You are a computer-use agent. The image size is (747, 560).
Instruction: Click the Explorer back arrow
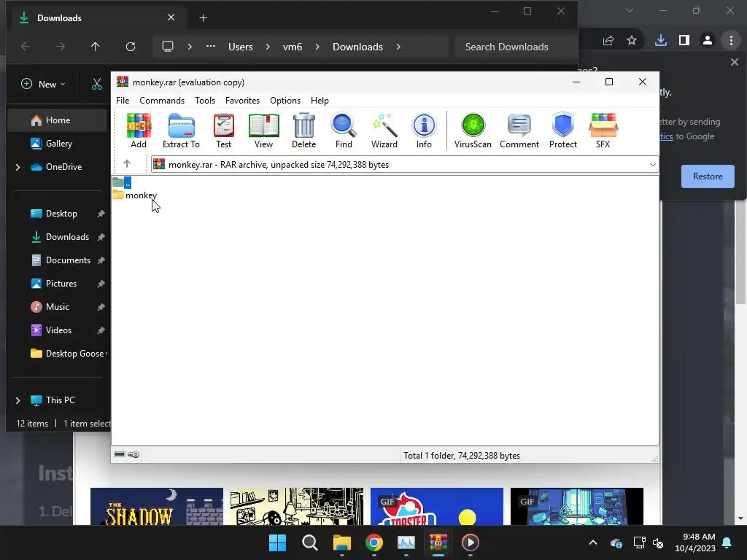pos(26,46)
